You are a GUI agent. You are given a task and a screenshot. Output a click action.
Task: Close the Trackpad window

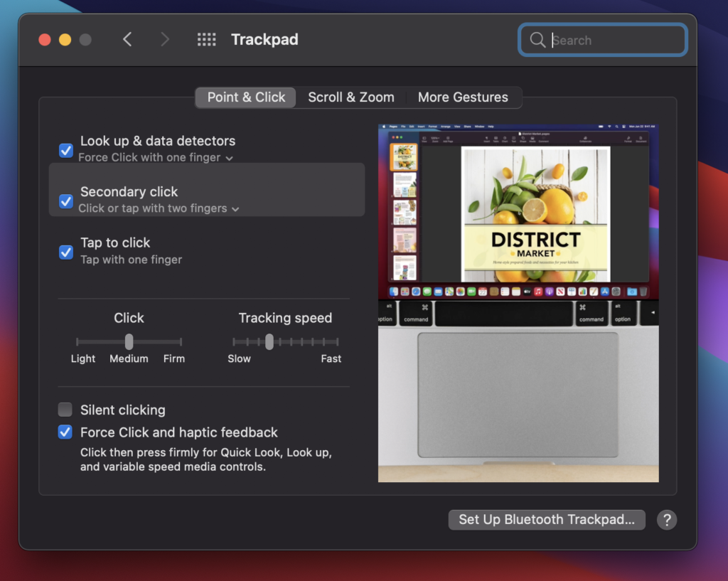[x=45, y=40]
